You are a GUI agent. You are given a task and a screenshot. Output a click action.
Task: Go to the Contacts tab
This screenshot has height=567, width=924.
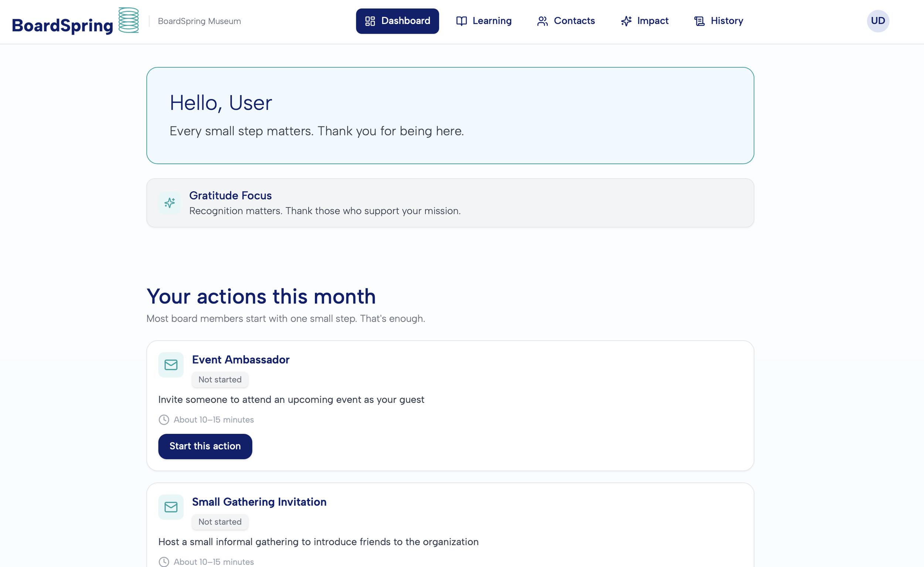566,21
